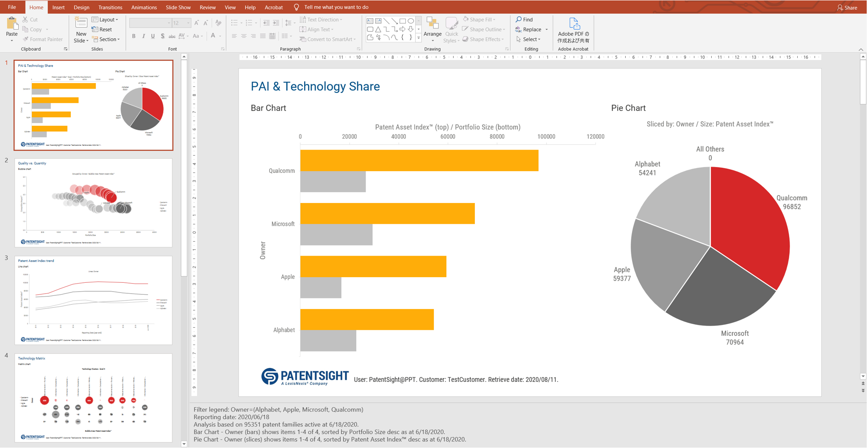Click the Select button in Editing
The height and width of the screenshot is (448, 868).
click(x=528, y=39)
